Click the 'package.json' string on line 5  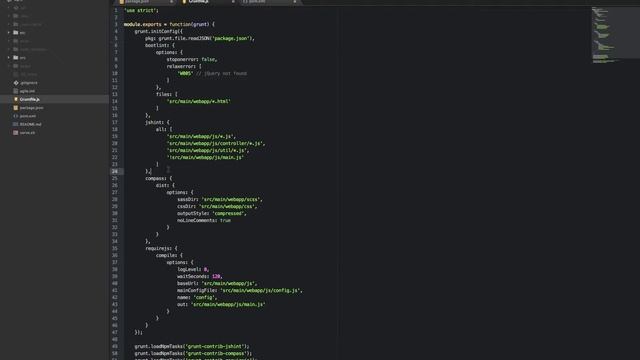tap(231, 38)
